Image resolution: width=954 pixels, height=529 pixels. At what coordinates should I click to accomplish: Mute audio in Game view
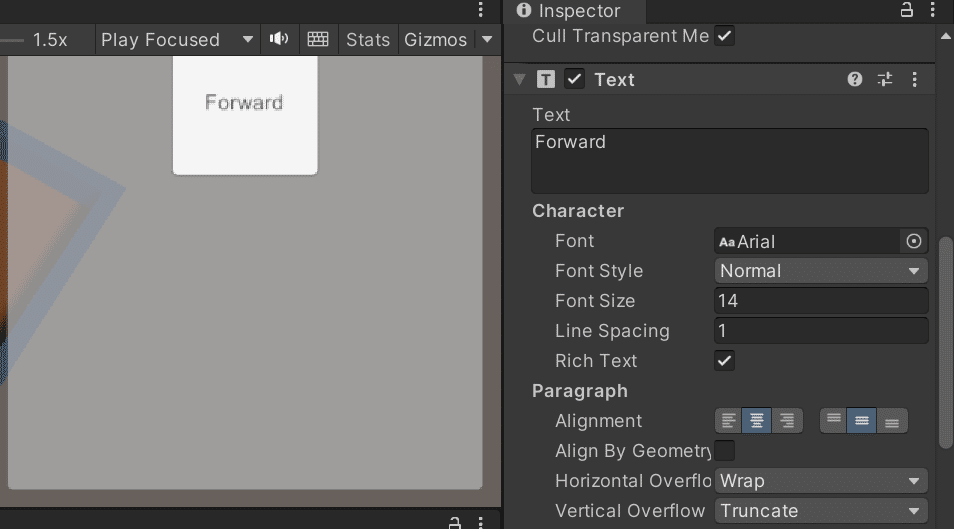point(279,40)
